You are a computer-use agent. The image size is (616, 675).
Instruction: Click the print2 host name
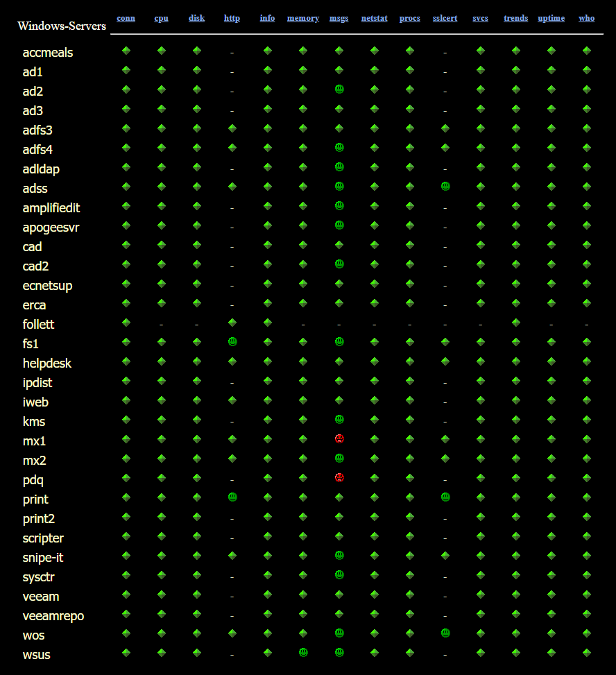(x=39, y=519)
